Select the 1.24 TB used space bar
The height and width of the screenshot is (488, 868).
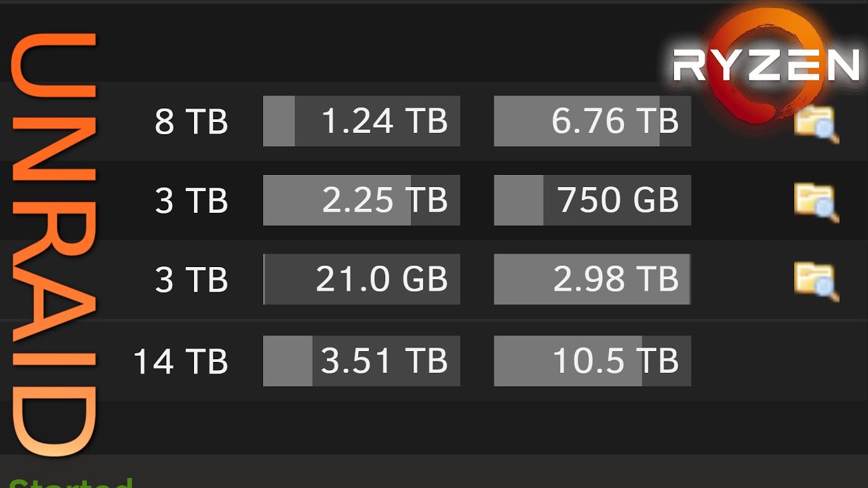(x=361, y=121)
